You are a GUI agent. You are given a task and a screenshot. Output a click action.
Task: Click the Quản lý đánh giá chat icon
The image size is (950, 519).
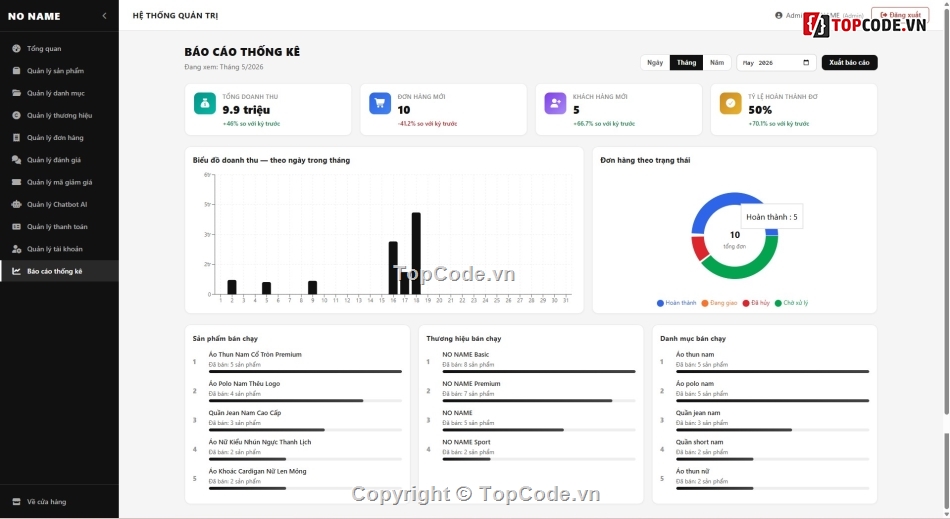[16, 160]
